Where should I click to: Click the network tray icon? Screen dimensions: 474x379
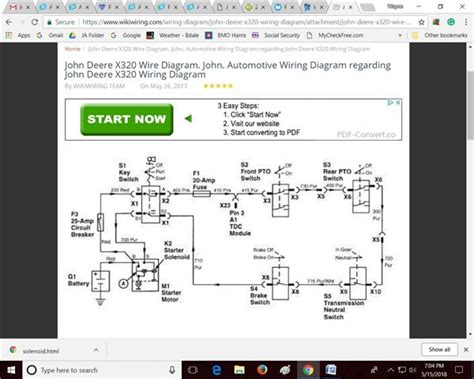pos(402,370)
